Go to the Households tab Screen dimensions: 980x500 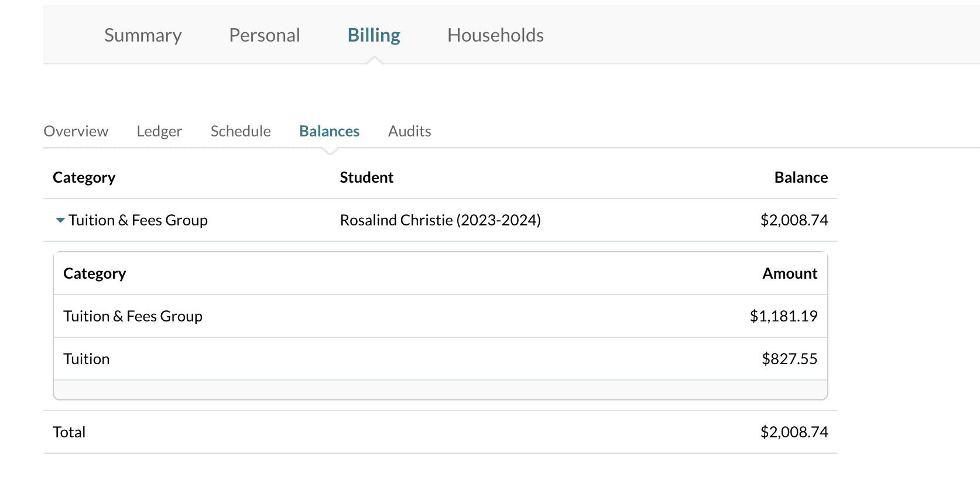click(x=495, y=35)
